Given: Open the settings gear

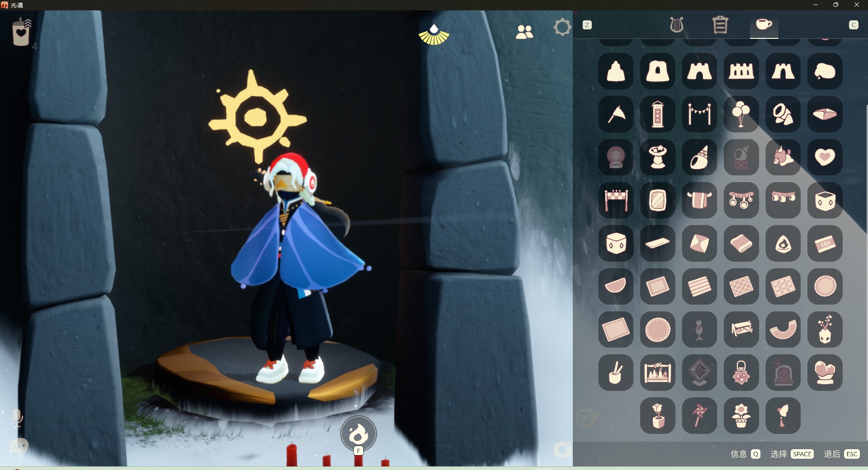Looking at the screenshot, I should tap(562, 27).
